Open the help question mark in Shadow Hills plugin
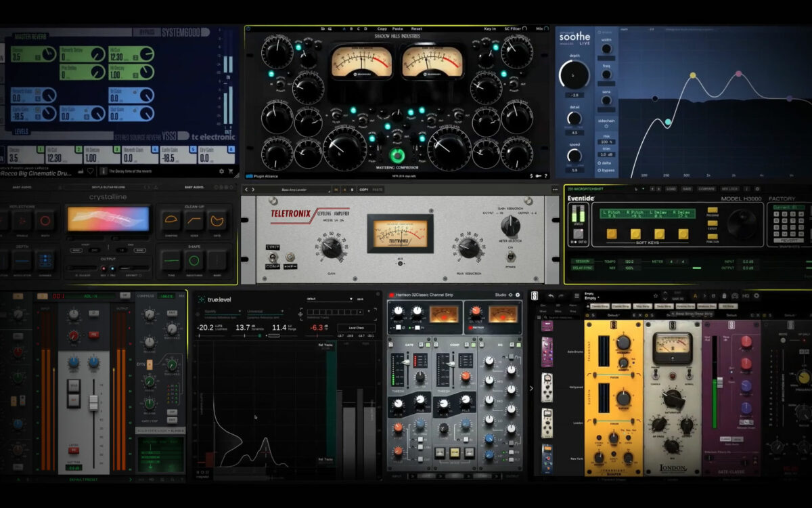The height and width of the screenshot is (508, 812). click(545, 176)
